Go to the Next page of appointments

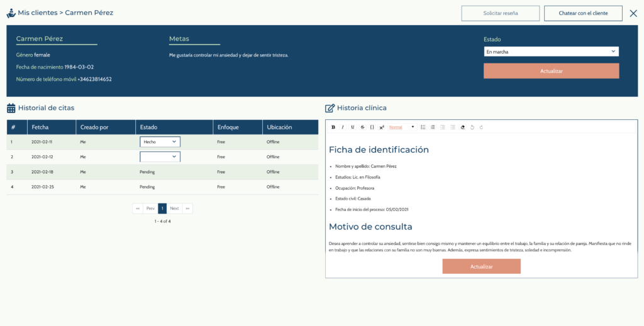click(174, 208)
